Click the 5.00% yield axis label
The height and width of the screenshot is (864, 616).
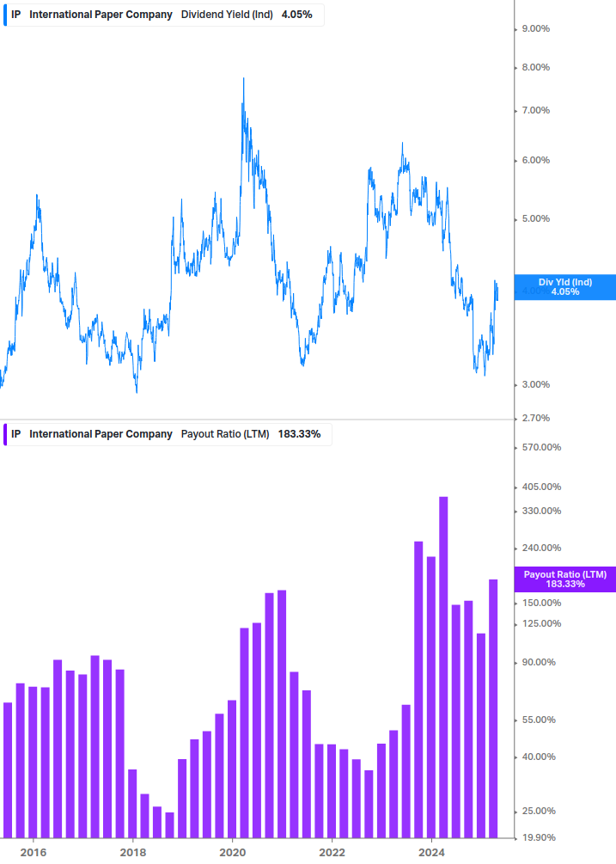click(535, 218)
